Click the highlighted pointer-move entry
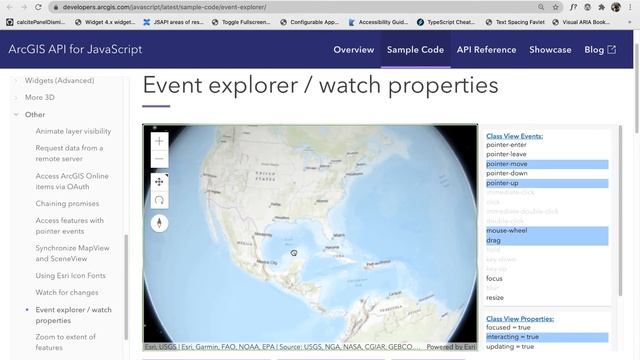The image size is (640, 360). [547, 164]
